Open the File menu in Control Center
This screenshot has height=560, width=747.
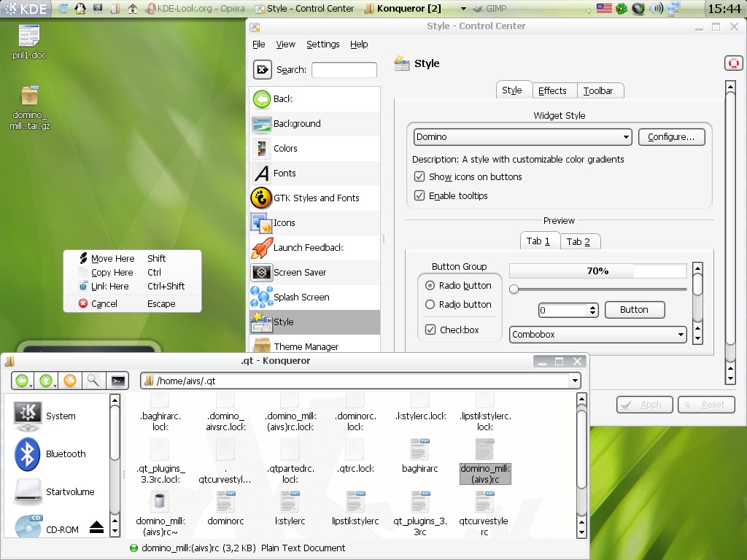[x=259, y=44]
